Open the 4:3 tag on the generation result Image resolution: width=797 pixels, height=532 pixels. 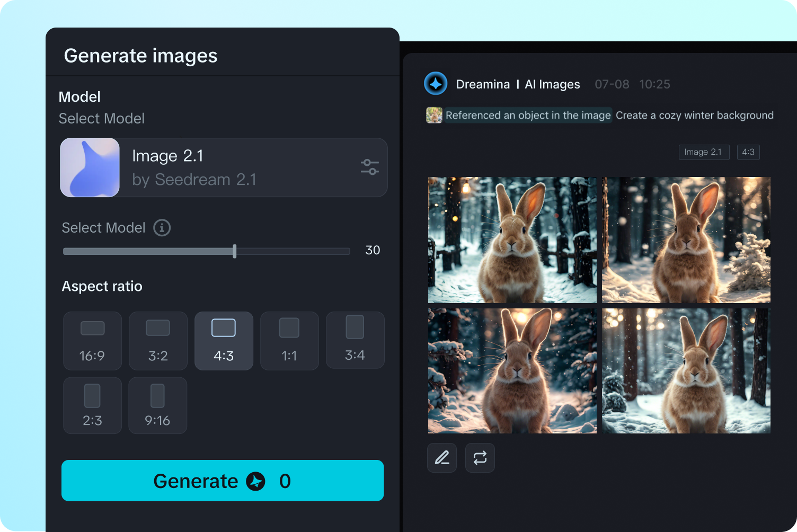[x=748, y=152]
